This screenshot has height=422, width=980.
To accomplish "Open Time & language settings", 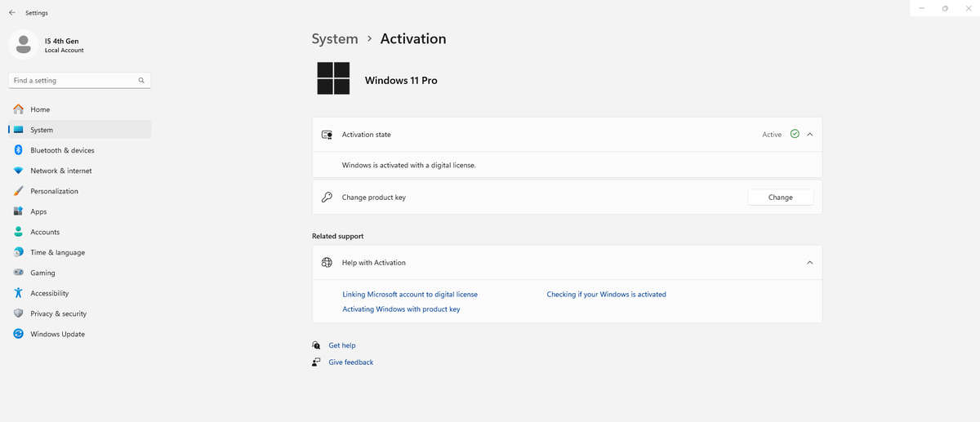I will pos(57,252).
